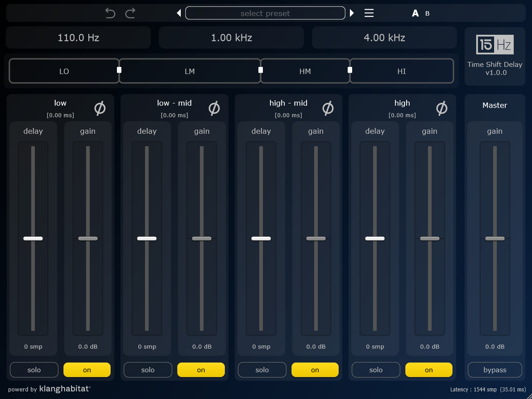
Task: Click the Master gain fader
Action: point(495,239)
